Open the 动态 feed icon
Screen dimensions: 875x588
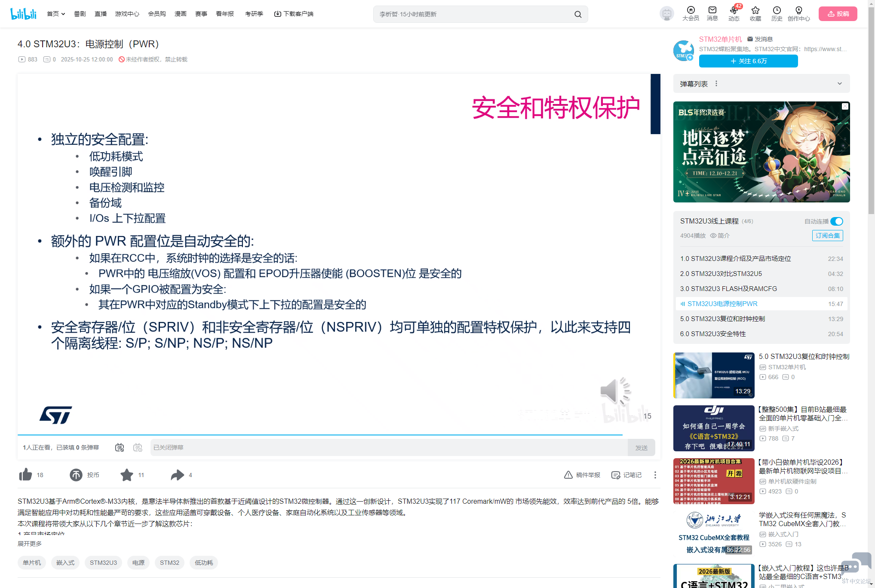[734, 14]
